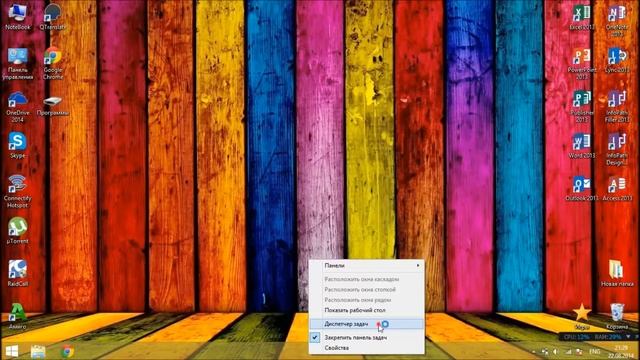Open Диспетчер задач from context menu
Screen dimensions: 640x360
click(x=366, y=324)
